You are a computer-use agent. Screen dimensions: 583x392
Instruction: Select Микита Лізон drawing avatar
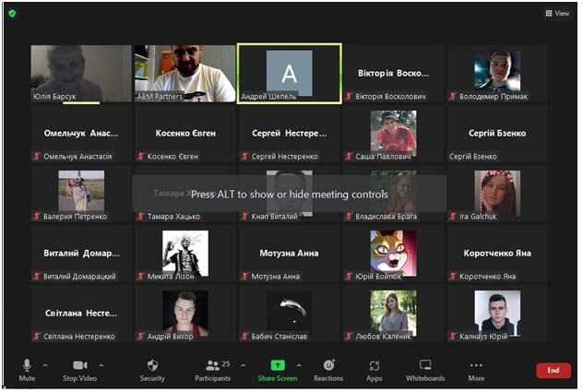(185, 253)
